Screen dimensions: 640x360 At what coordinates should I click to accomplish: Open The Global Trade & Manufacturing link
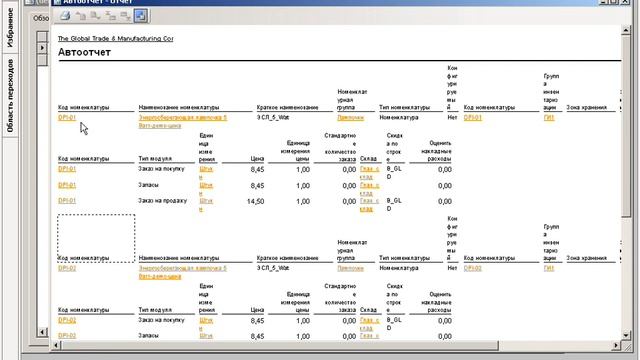pos(116,38)
